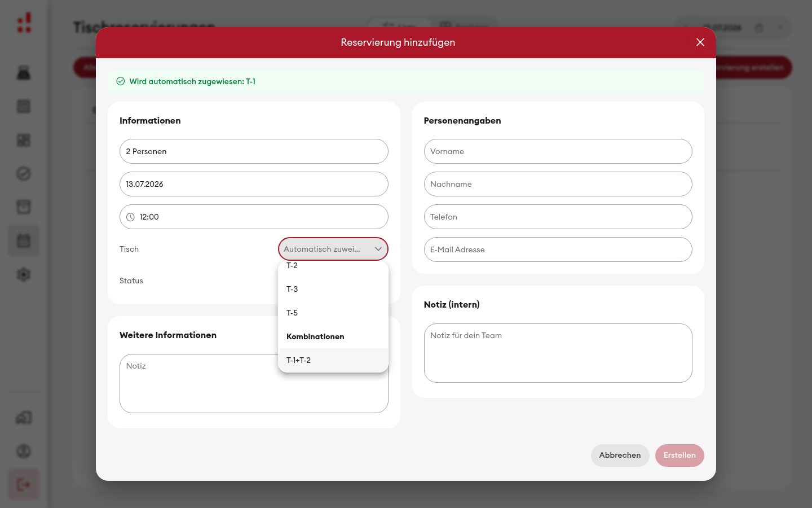
Task: Choose the combination T-1+T-2 option
Action: click(333, 360)
